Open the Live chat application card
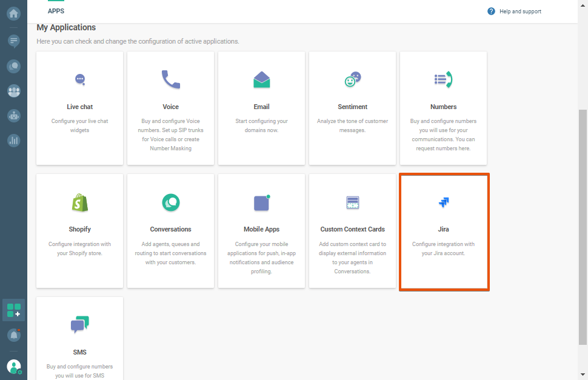Viewport: 588px width, 380px height. 79,108
